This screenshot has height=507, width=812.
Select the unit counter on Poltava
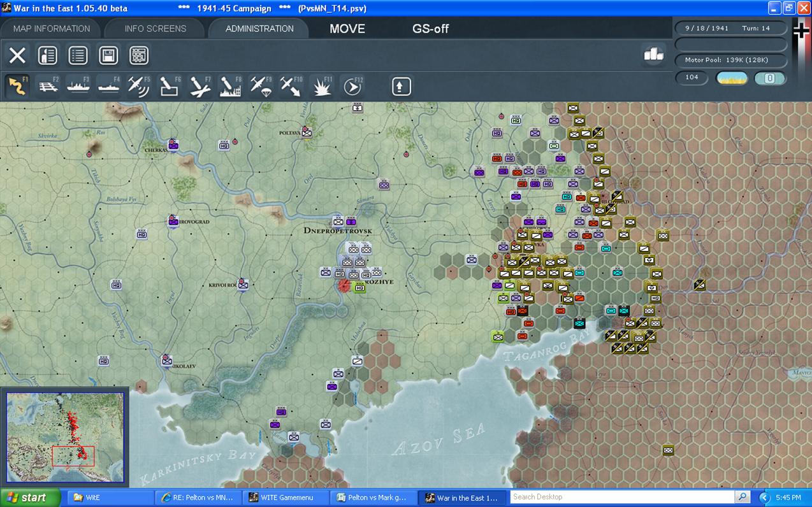click(307, 132)
